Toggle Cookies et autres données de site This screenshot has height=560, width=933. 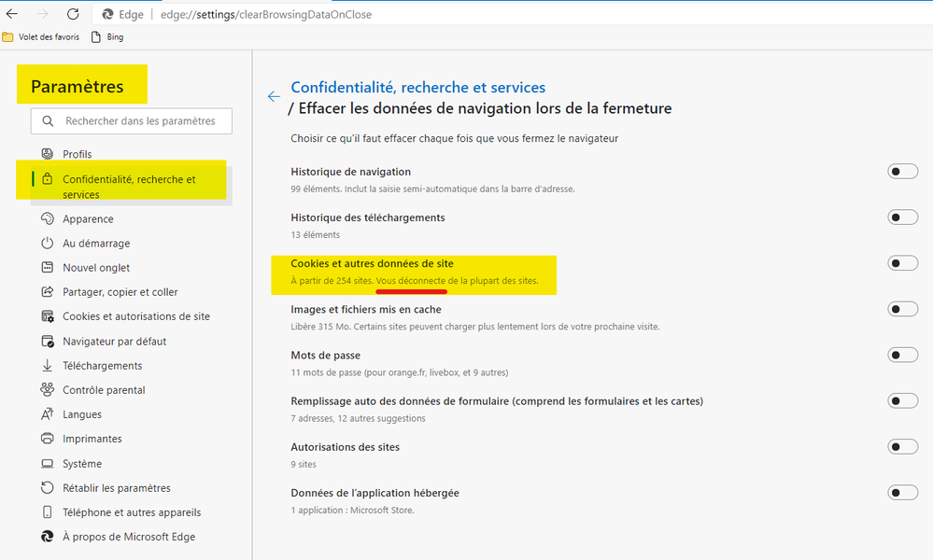pyautogui.click(x=902, y=263)
